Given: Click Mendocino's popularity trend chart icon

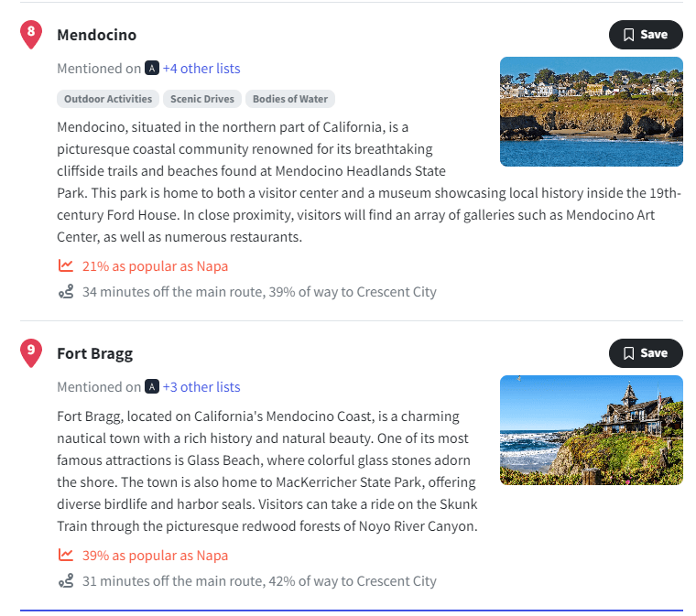Looking at the screenshot, I should point(66,266).
